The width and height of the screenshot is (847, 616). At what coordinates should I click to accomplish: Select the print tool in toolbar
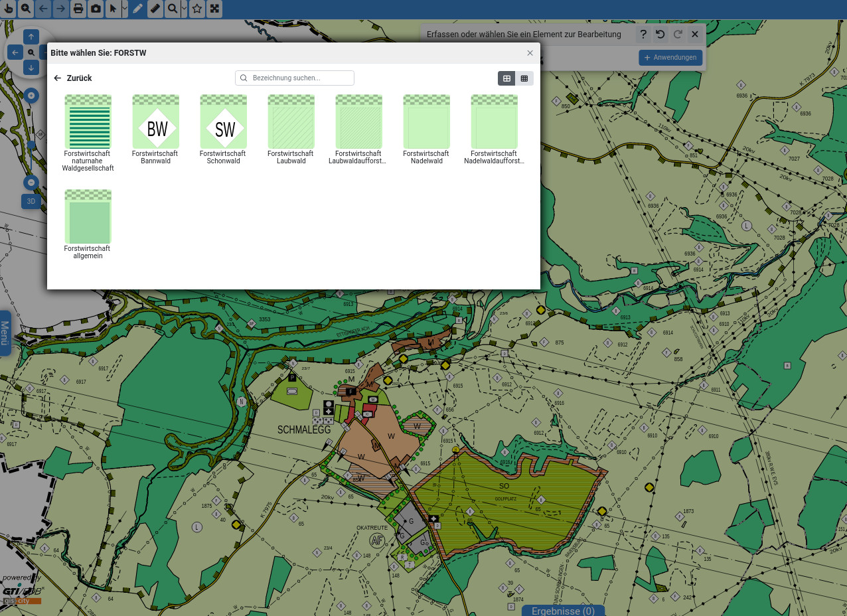(x=78, y=9)
